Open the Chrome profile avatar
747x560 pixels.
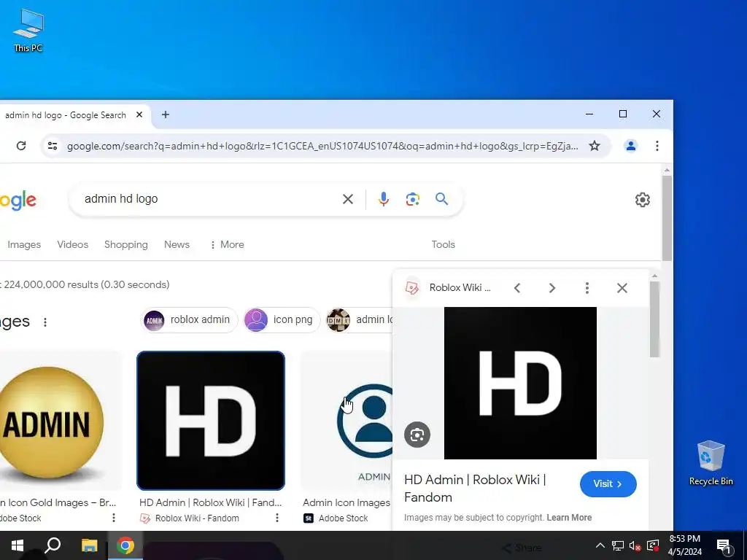tap(630, 146)
